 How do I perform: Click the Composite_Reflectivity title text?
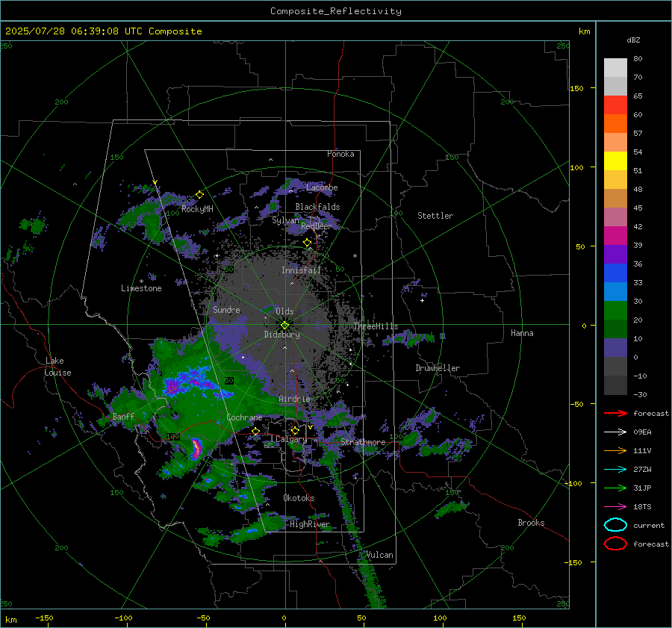pos(336,11)
